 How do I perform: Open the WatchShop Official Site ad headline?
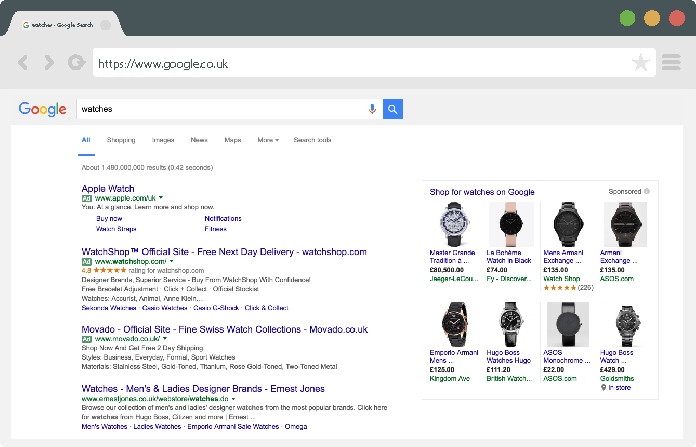pos(224,252)
